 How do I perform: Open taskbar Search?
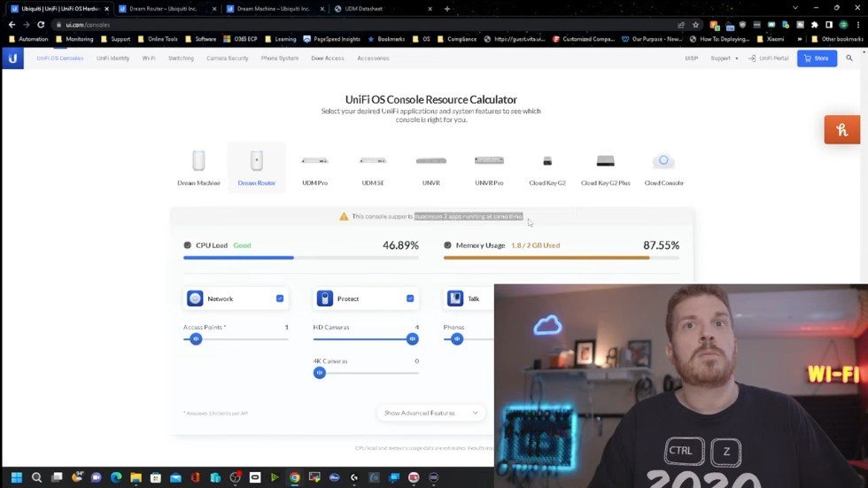click(36, 477)
